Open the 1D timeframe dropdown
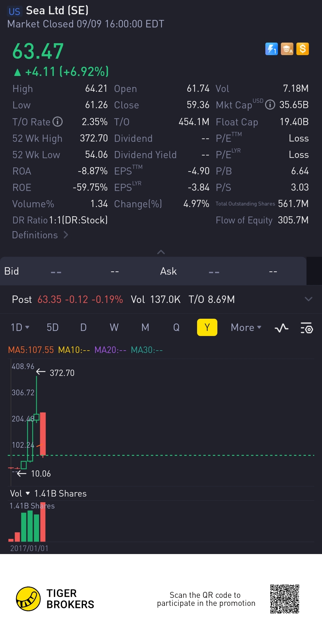The width and height of the screenshot is (322, 644). 20,327
